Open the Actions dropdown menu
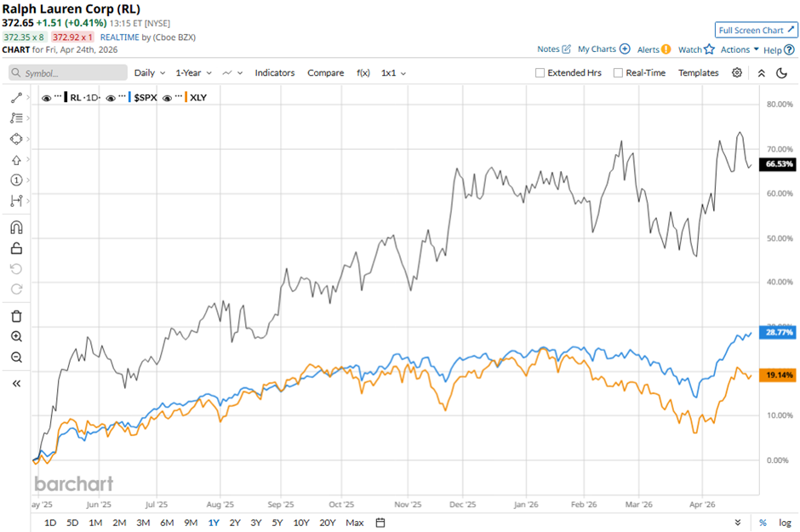The height and width of the screenshot is (532, 800). click(740, 49)
